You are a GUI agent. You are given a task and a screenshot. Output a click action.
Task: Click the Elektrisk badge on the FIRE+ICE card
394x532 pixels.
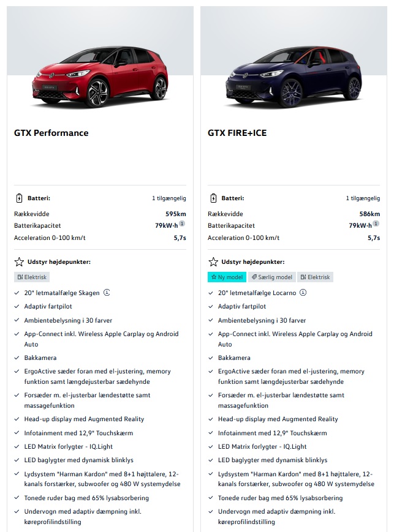316,277
